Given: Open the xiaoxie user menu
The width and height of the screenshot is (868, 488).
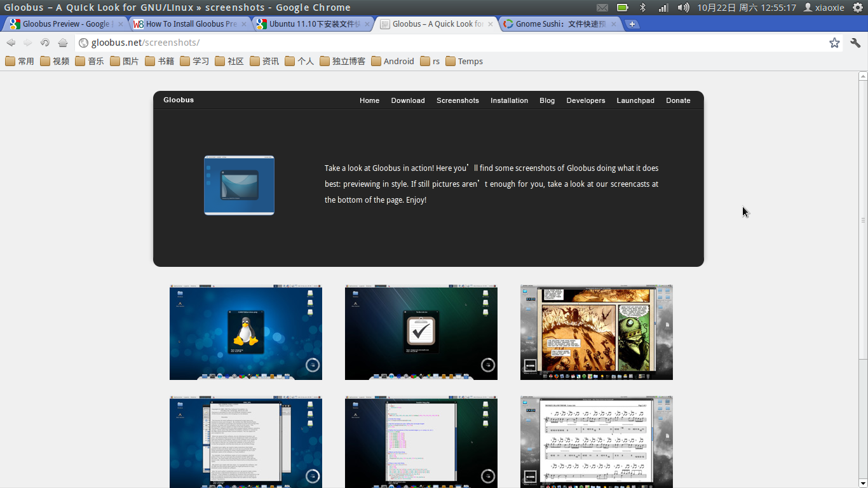Looking at the screenshot, I should point(824,8).
